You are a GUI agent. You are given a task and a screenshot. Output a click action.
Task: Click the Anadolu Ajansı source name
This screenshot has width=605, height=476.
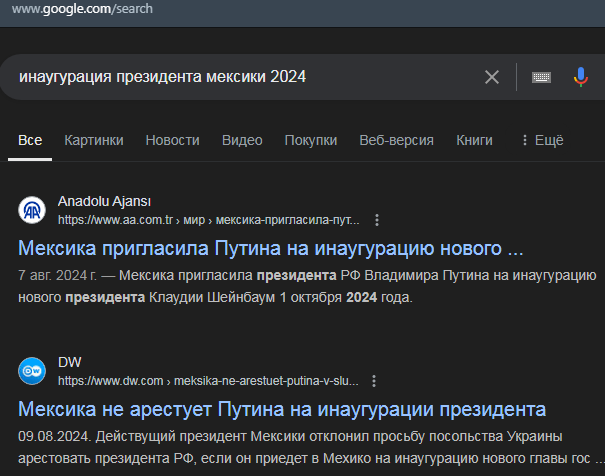coord(104,201)
